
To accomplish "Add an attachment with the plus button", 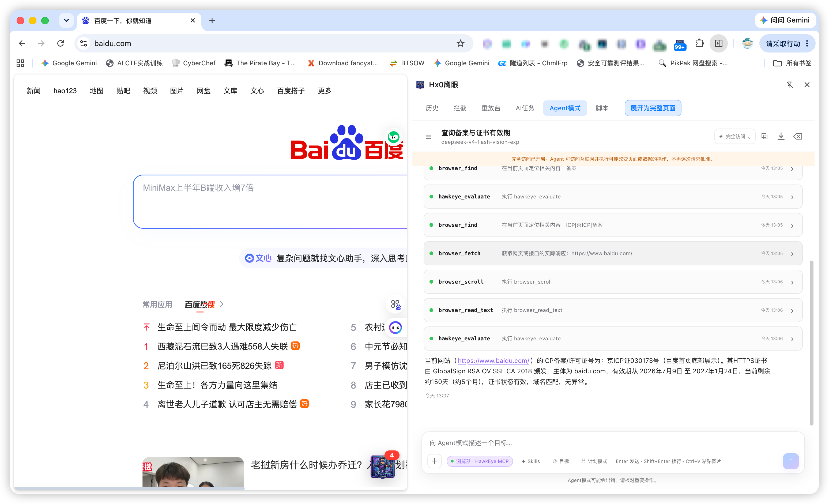I will click(x=434, y=461).
